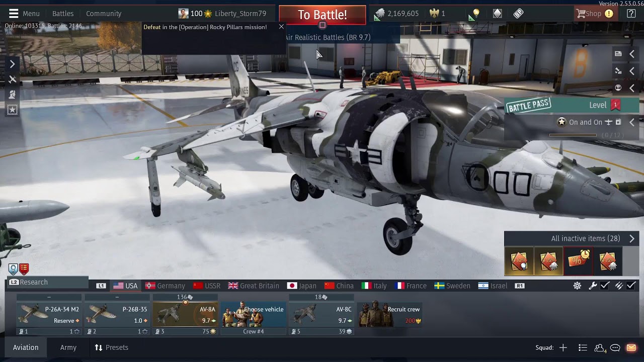
Task: Open the Battles menu
Action: tap(63, 14)
